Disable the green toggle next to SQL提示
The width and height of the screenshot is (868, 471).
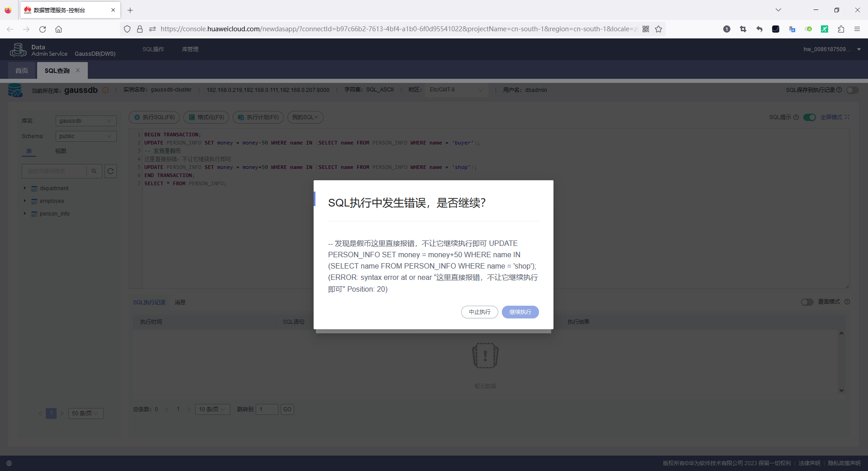coord(810,117)
